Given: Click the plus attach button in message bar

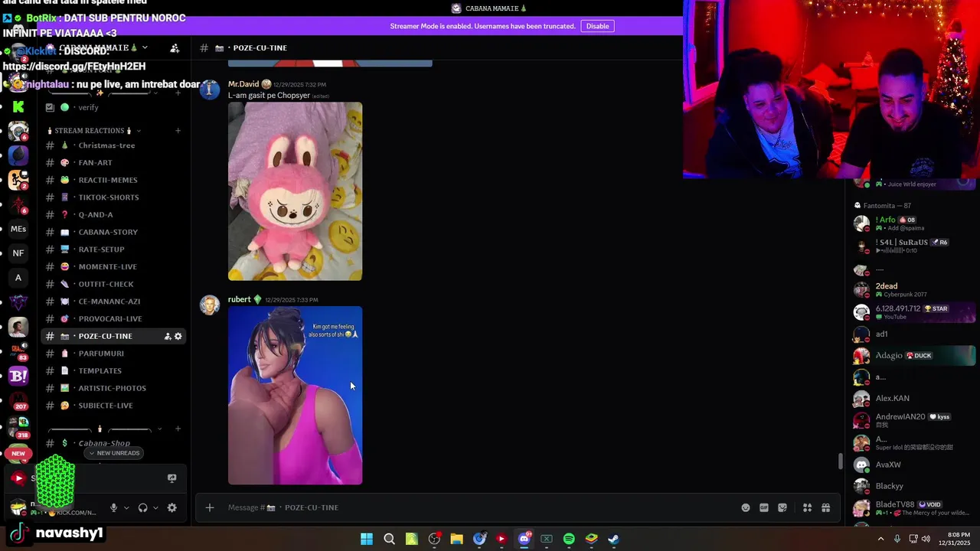Looking at the screenshot, I should (x=209, y=507).
